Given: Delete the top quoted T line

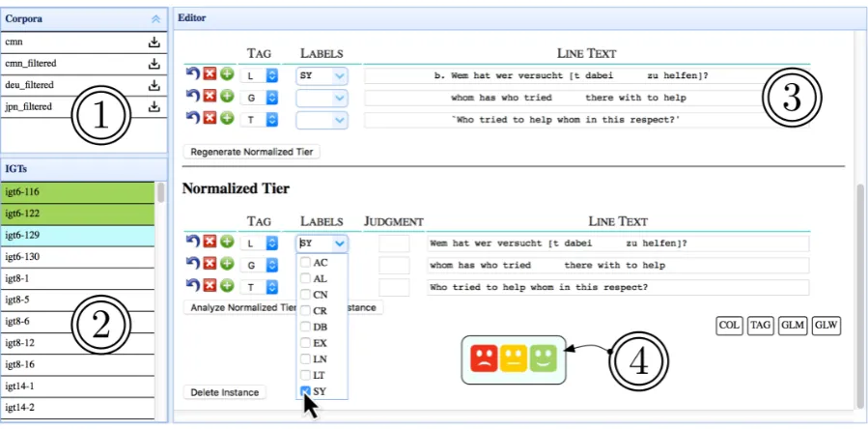Looking at the screenshot, I should click(x=210, y=119).
